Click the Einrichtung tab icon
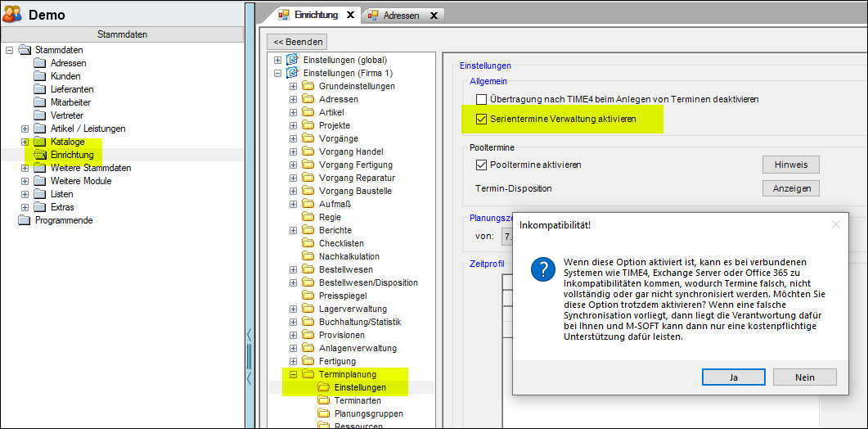 285,15
